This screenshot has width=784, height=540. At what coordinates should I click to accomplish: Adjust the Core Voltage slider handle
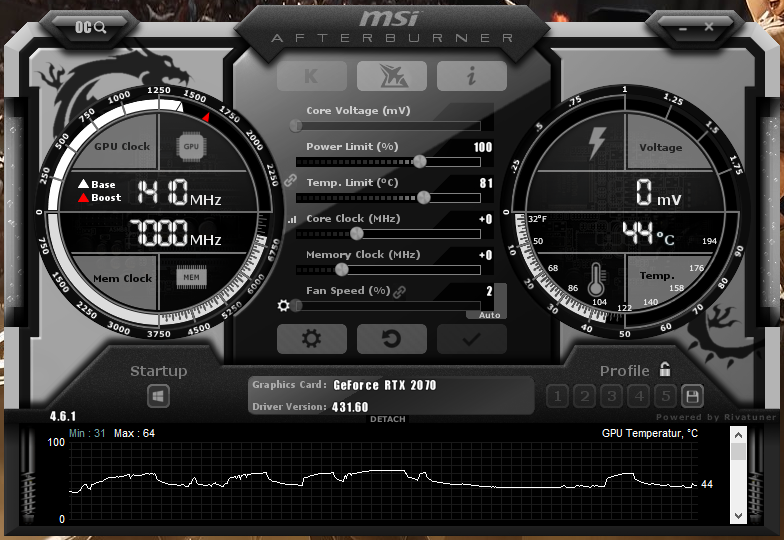[296, 125]
